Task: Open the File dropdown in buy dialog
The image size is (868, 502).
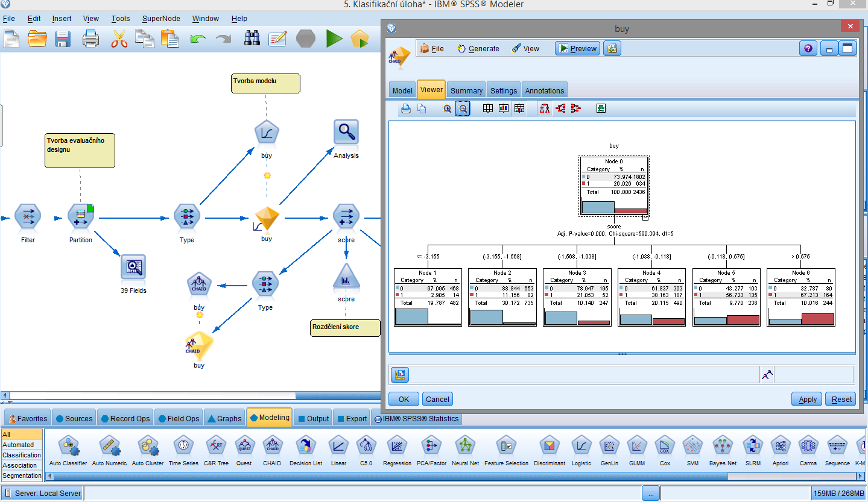Action: [432, 49]
